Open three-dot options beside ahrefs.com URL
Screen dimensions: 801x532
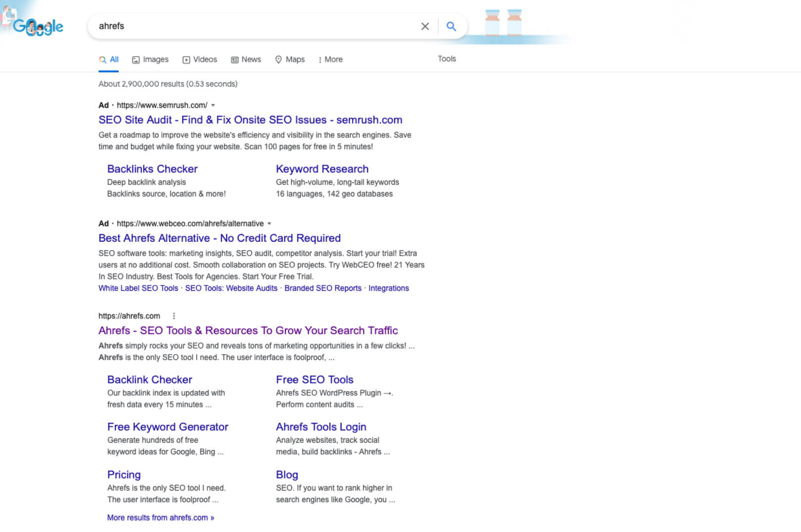click(x=174, y=316)
